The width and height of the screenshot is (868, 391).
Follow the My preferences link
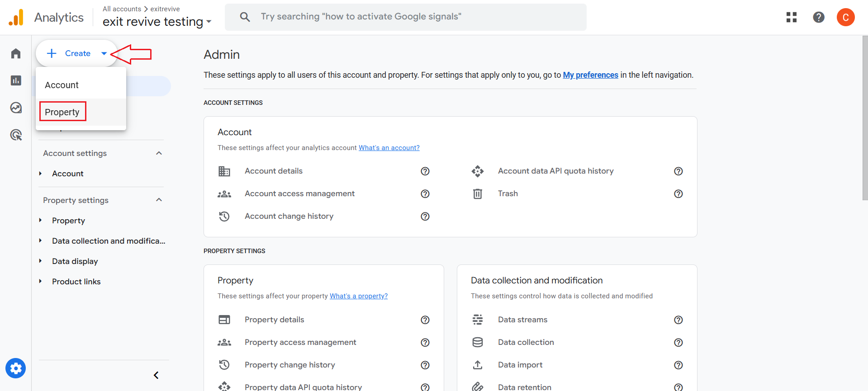[590, 75]
